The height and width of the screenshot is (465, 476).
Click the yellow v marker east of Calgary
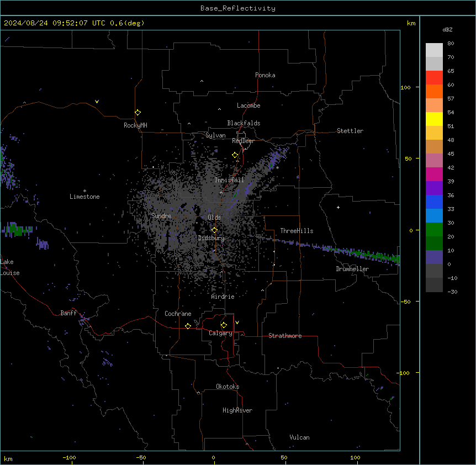[x=237, y=323]
